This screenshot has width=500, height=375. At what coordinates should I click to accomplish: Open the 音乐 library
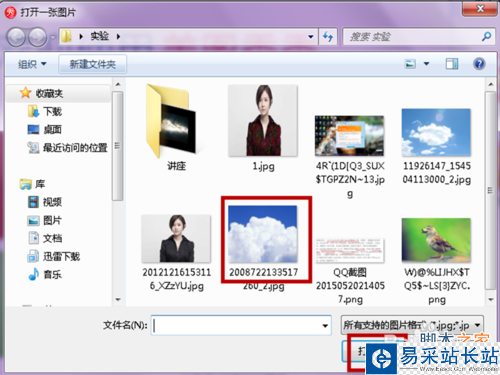click(52, 275)
